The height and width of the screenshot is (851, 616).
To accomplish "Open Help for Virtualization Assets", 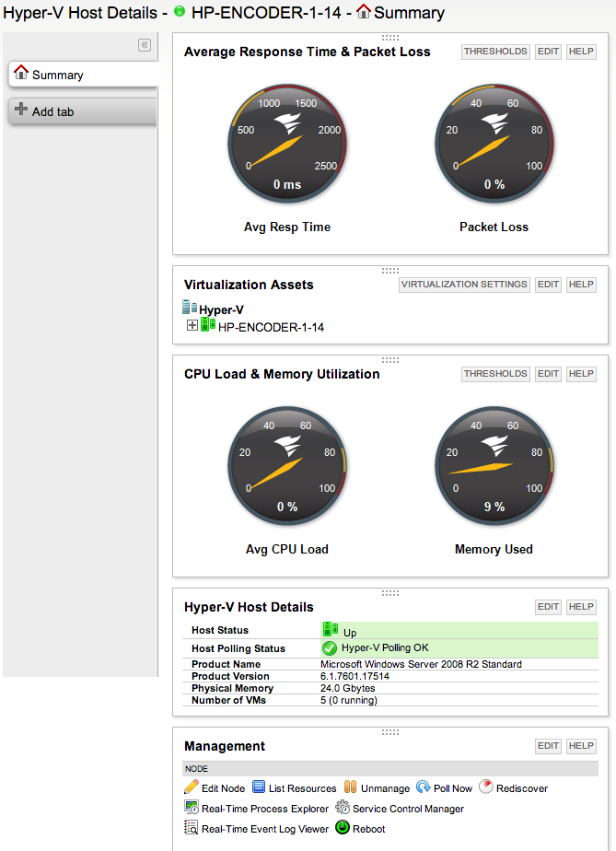I will pyautogui.click(x=581, y=285).
